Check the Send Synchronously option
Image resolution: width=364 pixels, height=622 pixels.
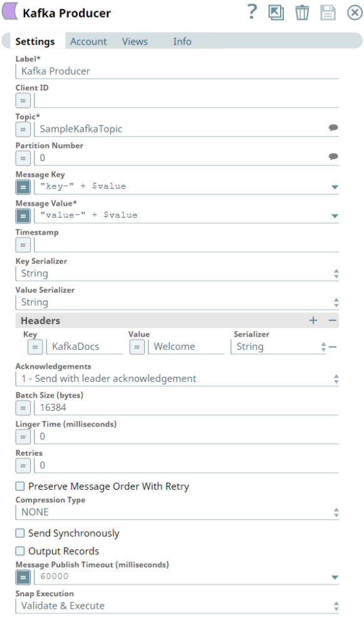19,533
